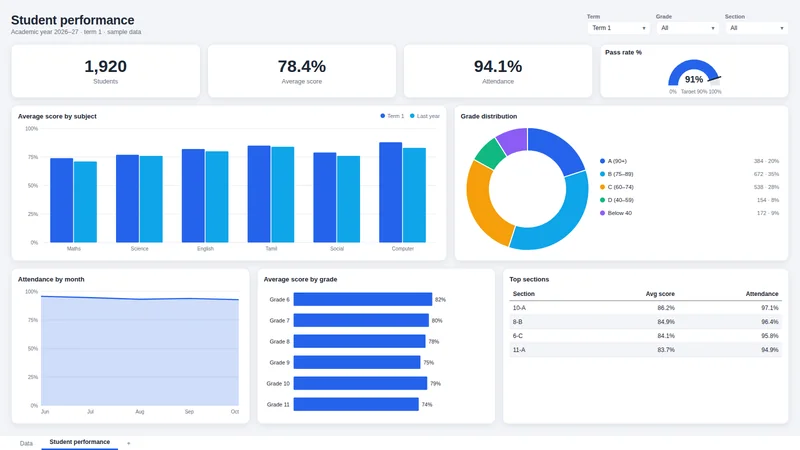The image size is (800, 450).
Task: Click the Attendance by month heading
Action: (51, 280)
